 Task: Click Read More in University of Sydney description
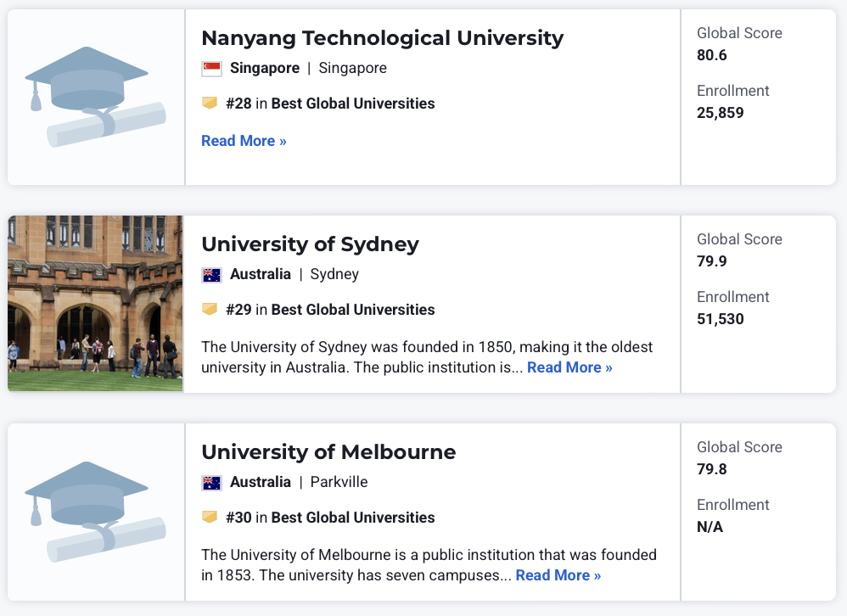569,367
